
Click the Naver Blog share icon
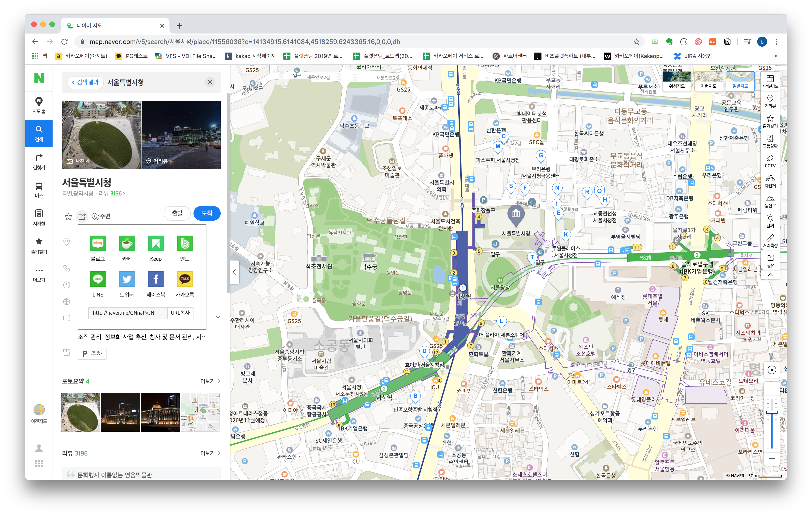coord(98,244)
